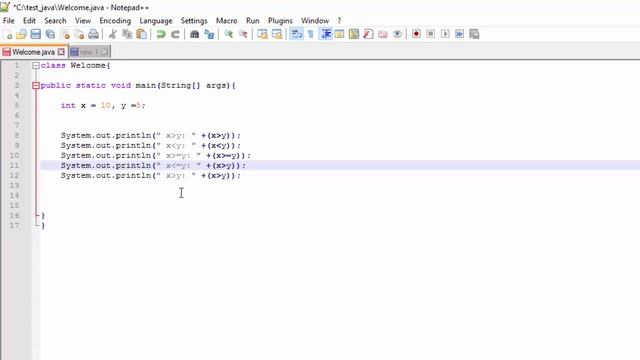Click the Copy toolbar icon
Screen dimensions: 640x360
pos(127,34)
